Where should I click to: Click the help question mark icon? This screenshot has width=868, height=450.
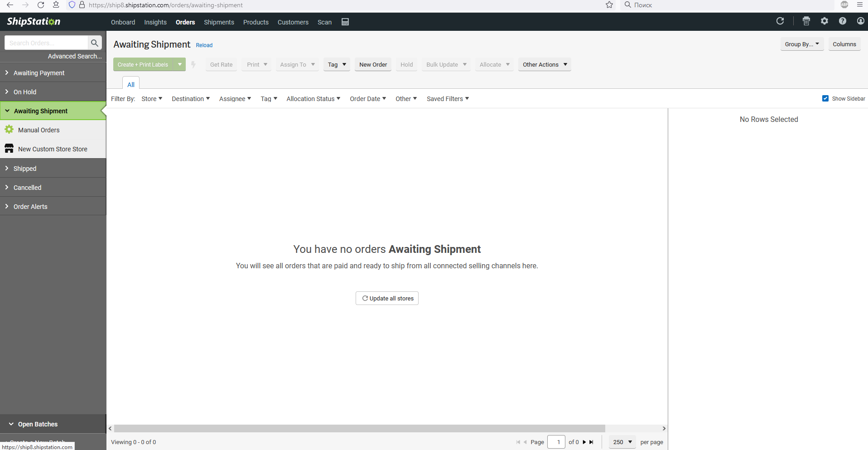843,21
